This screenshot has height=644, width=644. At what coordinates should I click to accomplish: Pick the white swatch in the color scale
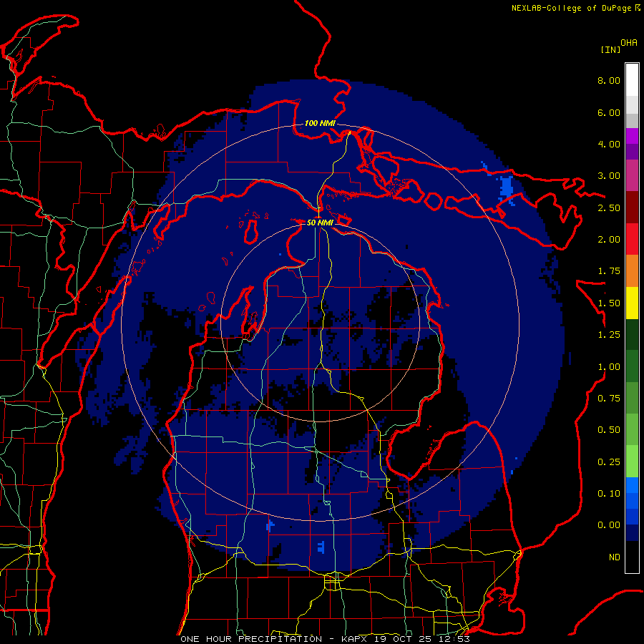click(x=632, y=79)
